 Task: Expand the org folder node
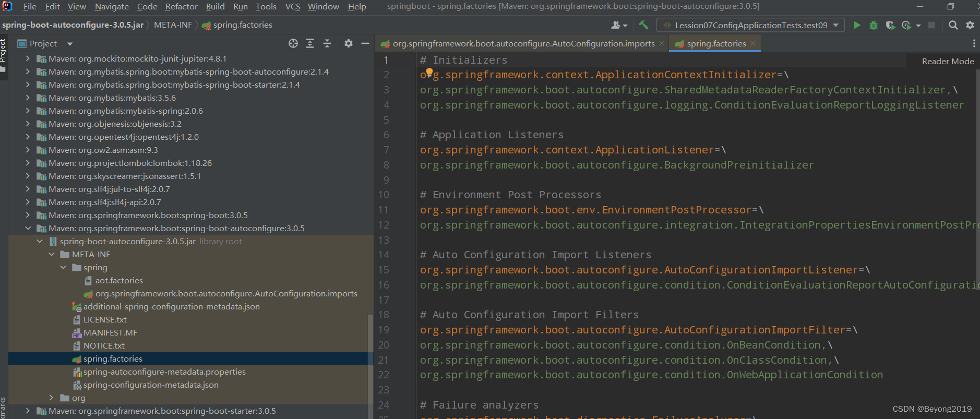[51, 398]
